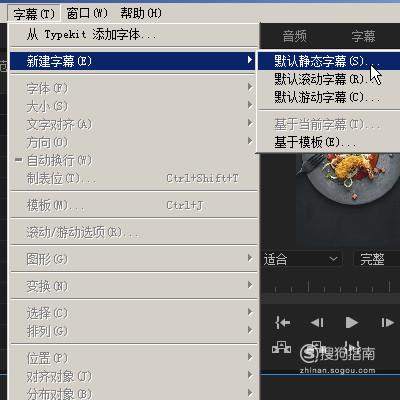Image resolution: width=400 pixels, height=400 pixels.
Task: Expand the 分布对象(B) submenu
Action: pos(134,393)
